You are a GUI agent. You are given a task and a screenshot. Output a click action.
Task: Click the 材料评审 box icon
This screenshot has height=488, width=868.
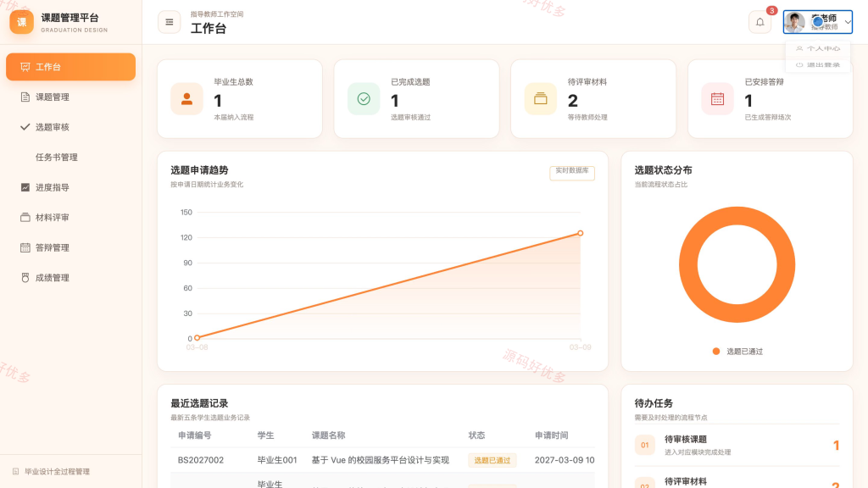[25, 218]
